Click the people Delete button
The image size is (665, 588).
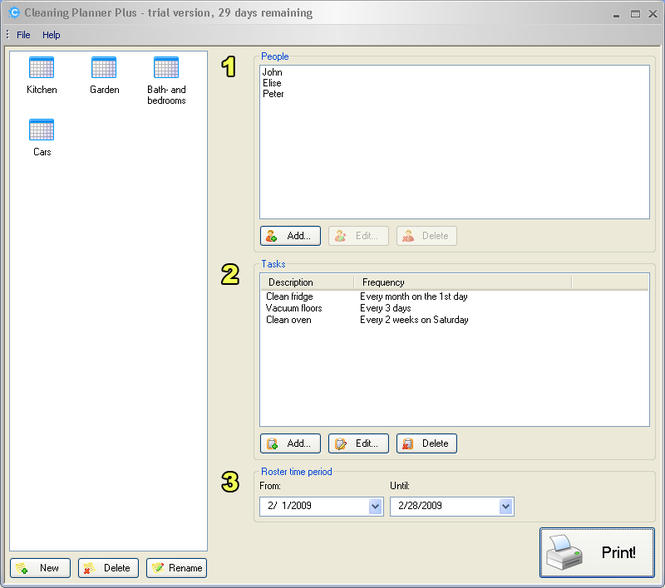pos(427,236)
